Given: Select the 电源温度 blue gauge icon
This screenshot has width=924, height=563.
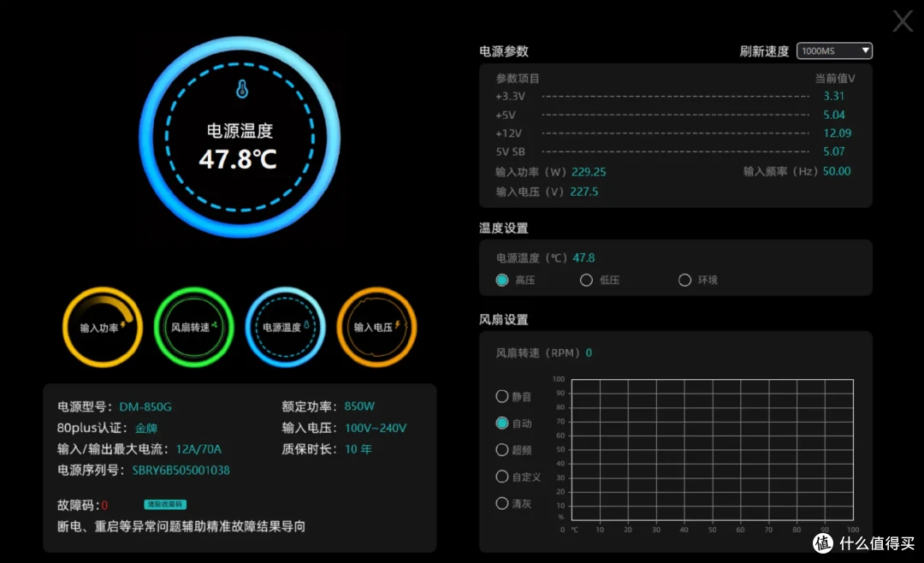Looking at the screenshot, I should pyautogui.click(x=285, y=327).
